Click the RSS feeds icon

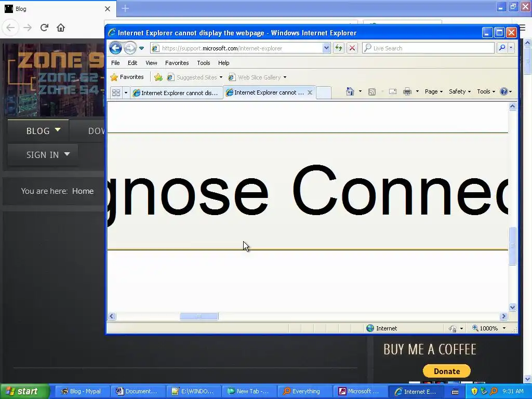pos(372,91)
